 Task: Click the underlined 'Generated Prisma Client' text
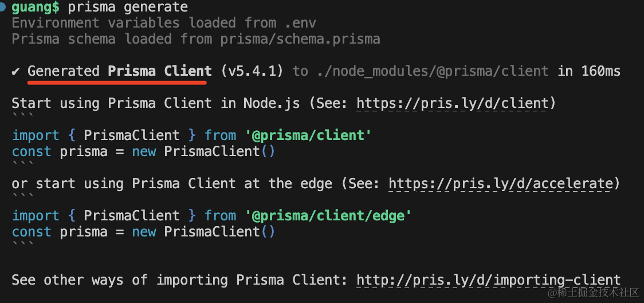coord(119,71)
